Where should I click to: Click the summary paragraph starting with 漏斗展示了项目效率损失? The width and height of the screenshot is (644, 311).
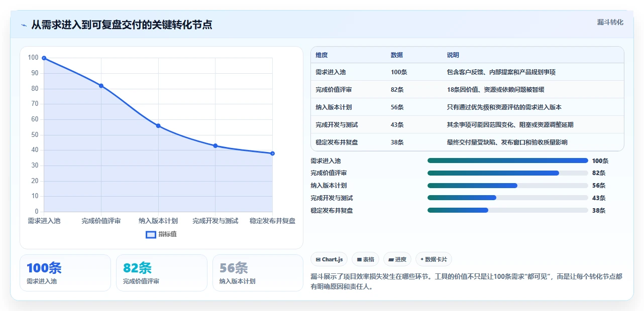[x=467, y=282]
